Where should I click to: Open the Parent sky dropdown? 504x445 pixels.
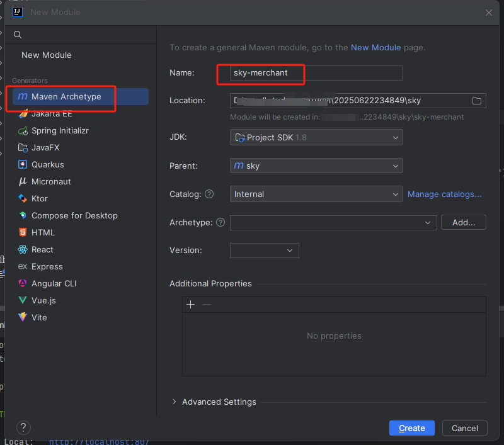[316, 166]
